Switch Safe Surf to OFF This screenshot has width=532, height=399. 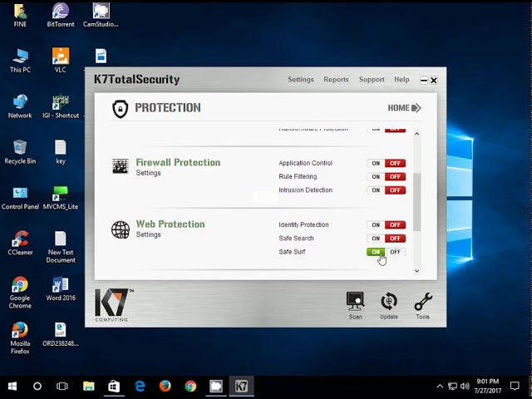point(395,252)
